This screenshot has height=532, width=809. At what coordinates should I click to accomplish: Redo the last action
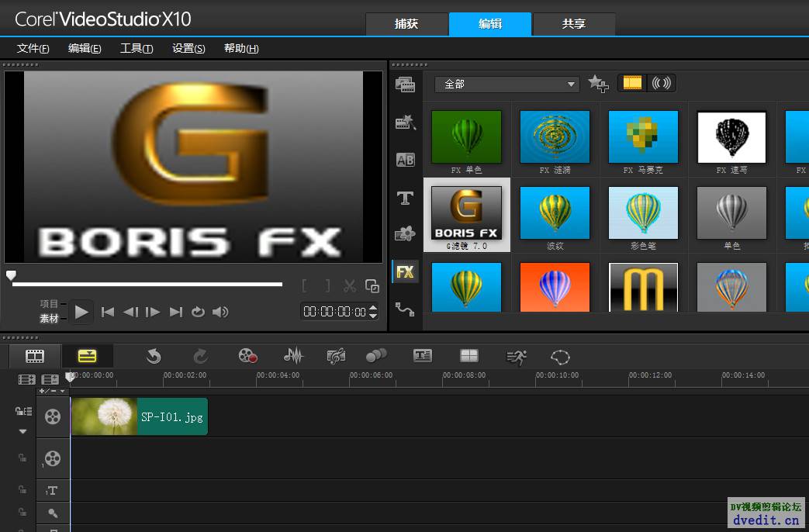[x=200, y=356]
